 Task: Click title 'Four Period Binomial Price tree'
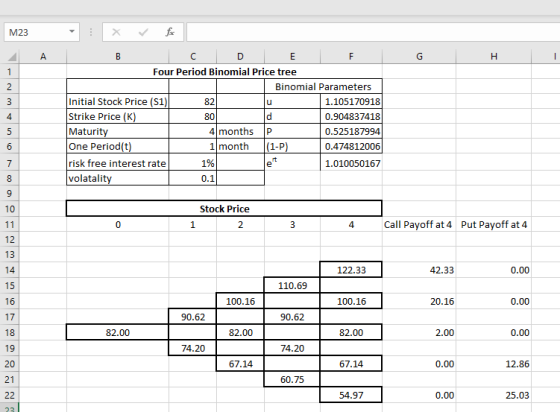point(225,72)
